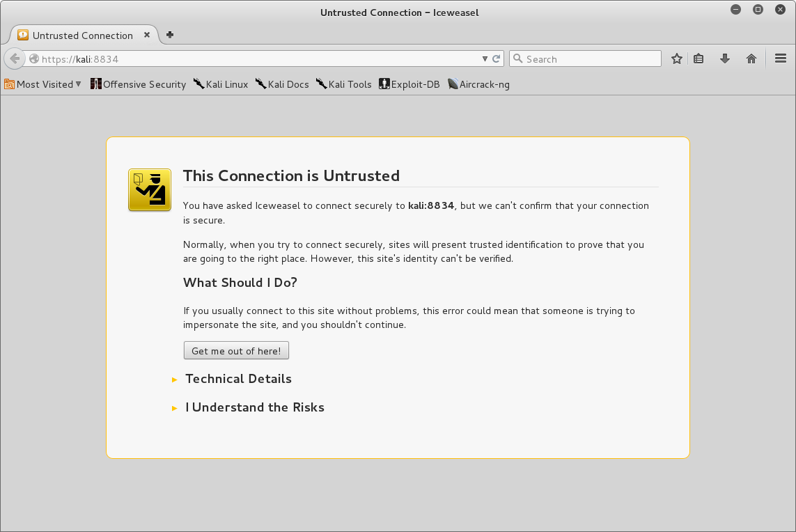Screen dimensions: 796x532
Task: Close the Untrusted Connection tab
Action: coord(147,35)
